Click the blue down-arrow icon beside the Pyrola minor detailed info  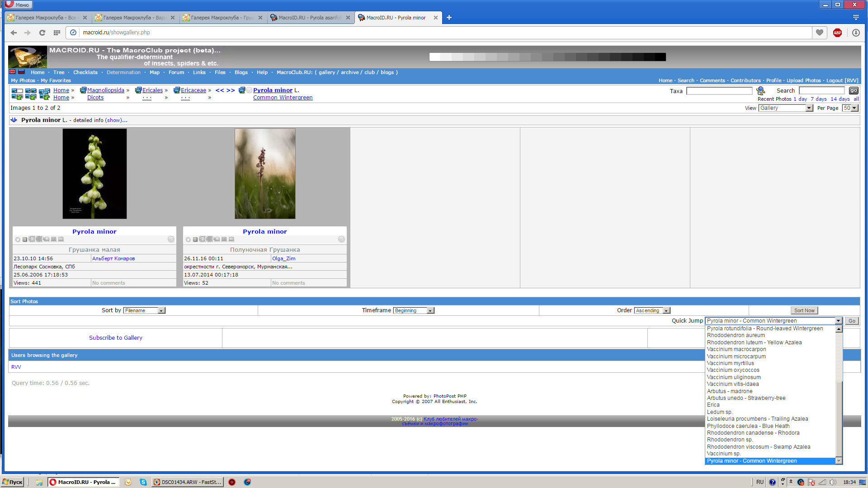click(x=14, y=120)
